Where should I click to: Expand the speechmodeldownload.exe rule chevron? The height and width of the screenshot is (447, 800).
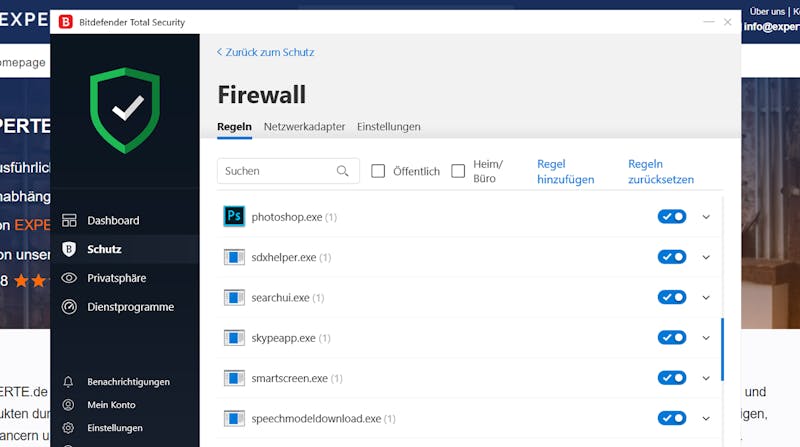[x=706, y=418]
